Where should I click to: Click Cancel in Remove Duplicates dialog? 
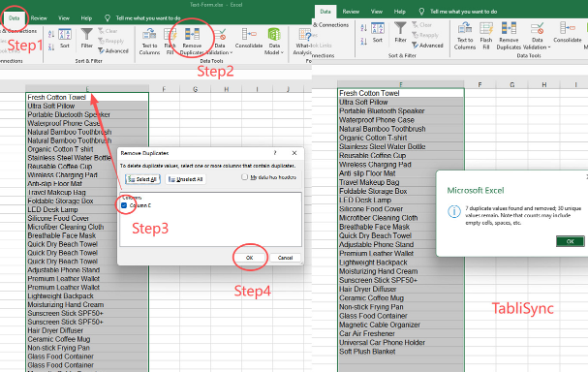pos(285,258)
